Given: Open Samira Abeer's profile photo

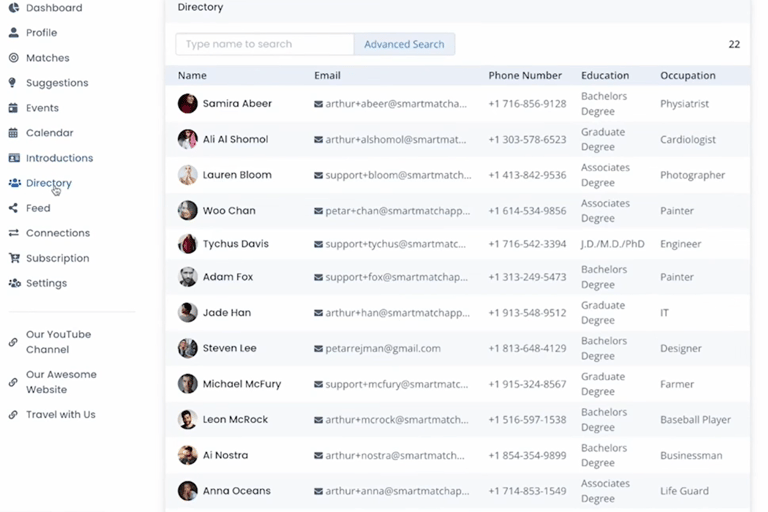Looking at the screenshot, I should point(188,103).
